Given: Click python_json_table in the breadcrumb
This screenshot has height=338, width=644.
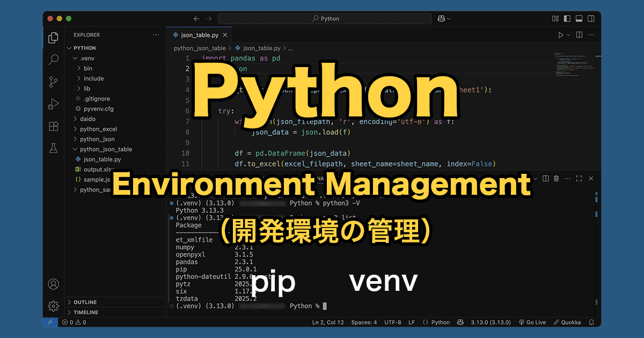Looking at the screenshot, I should point(200,48).
